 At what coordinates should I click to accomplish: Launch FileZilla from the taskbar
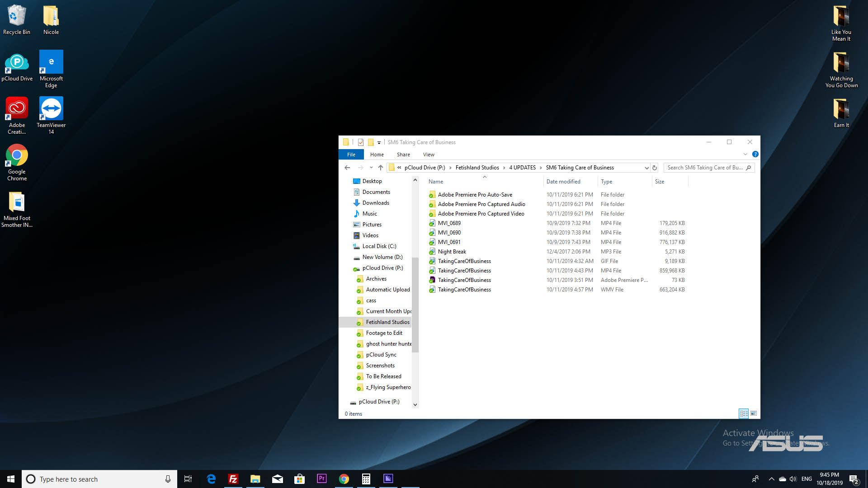click(x=233, y=479)
